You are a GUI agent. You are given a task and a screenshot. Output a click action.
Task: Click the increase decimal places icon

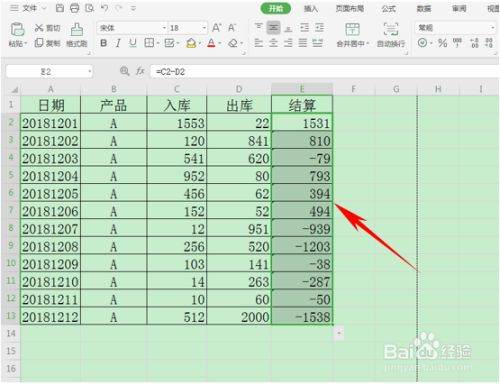click(x=474, y=43)
